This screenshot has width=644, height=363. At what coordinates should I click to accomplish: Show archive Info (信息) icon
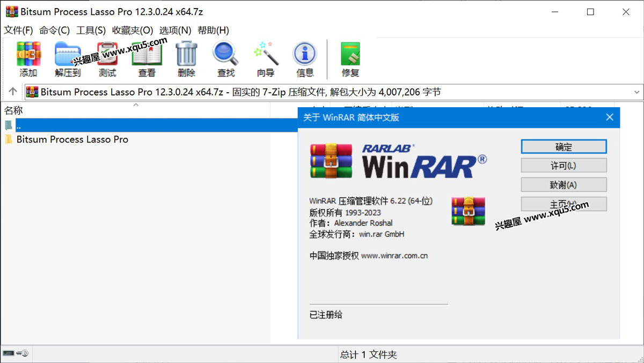pyautogui.click(x=305, y=60)
